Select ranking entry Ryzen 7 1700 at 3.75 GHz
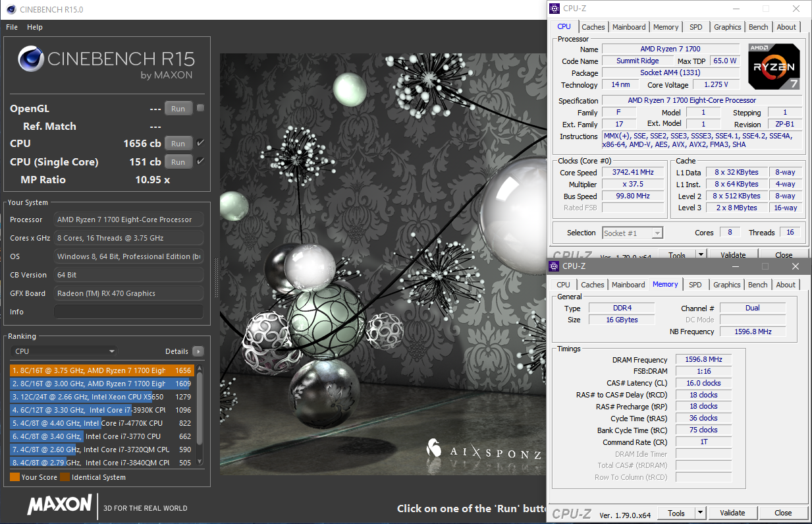 pos(101,370)
